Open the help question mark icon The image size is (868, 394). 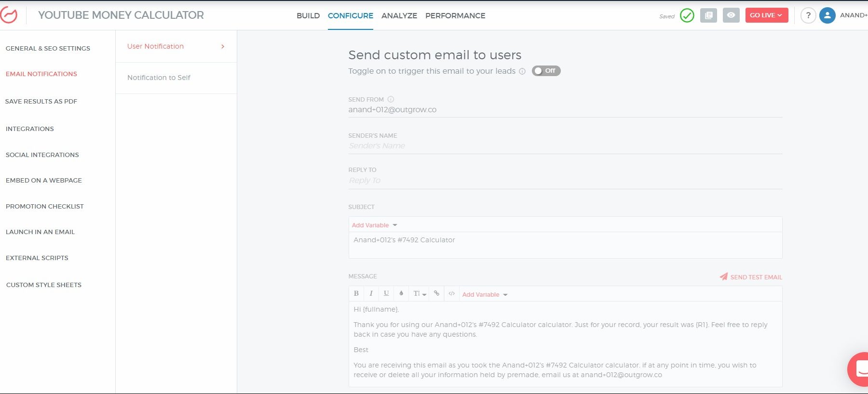808,15
